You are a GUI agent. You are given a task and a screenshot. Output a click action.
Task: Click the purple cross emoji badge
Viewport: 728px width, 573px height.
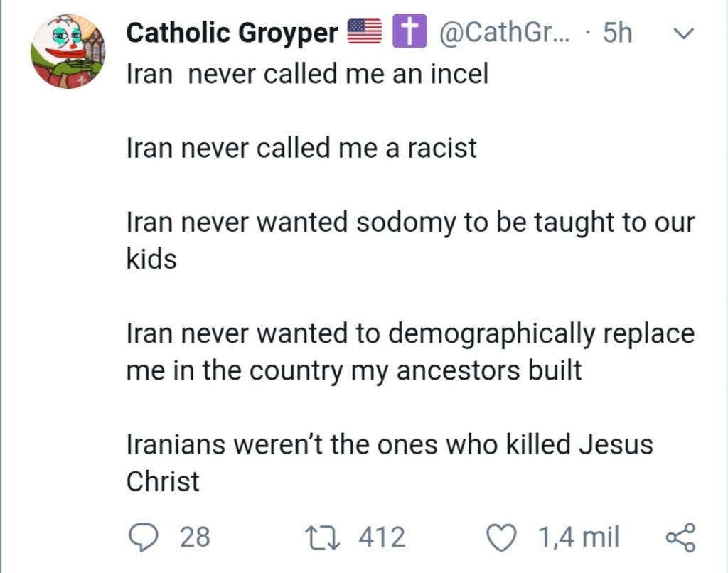409,31
